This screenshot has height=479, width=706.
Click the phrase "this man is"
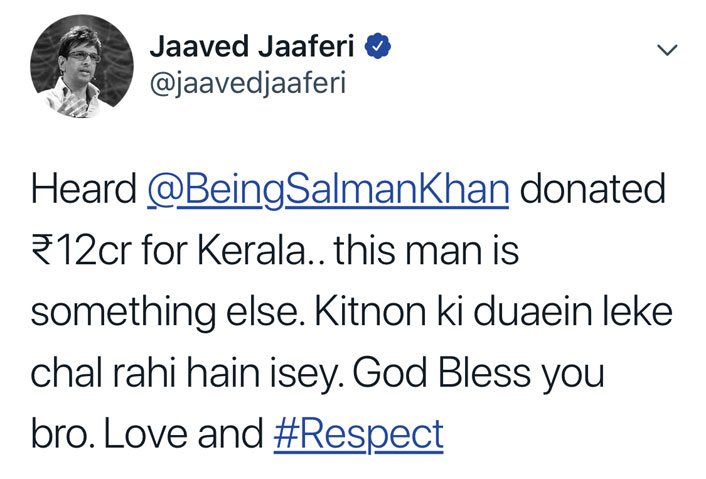426,250
